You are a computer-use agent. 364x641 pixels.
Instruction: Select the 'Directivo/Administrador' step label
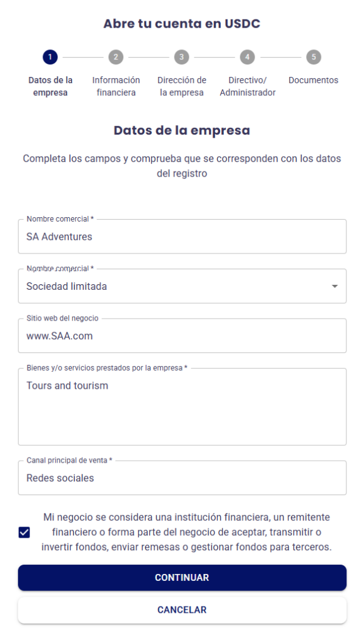pos(248,86)
